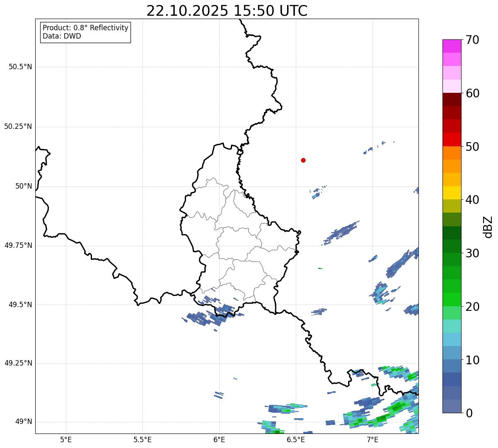
Task: Pick the bright yellow swatch just above 40
Action: point(452,193)
